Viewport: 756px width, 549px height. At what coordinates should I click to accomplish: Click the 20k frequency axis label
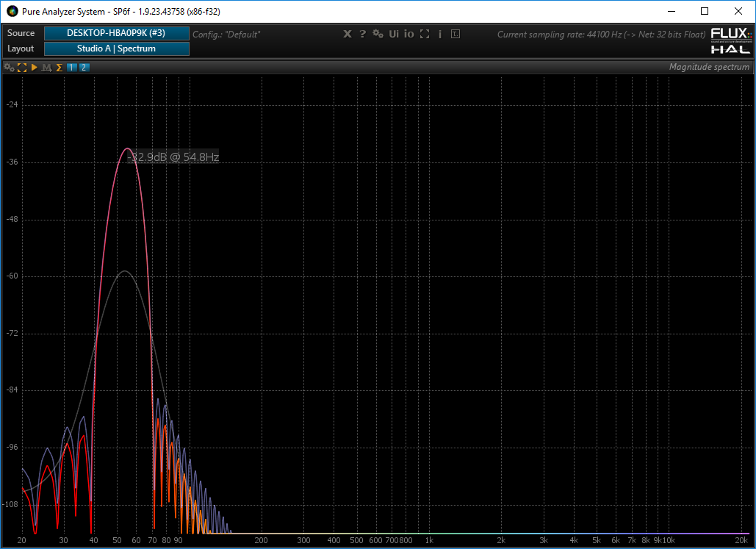741,540
